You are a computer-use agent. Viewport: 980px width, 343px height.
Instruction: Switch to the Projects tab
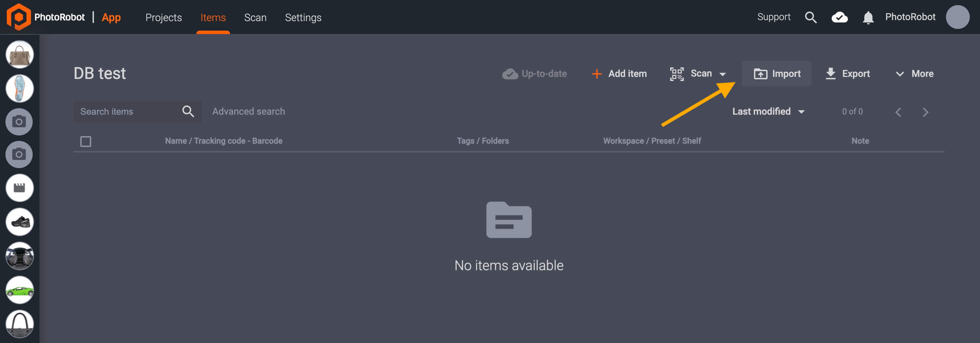point(164,17)
